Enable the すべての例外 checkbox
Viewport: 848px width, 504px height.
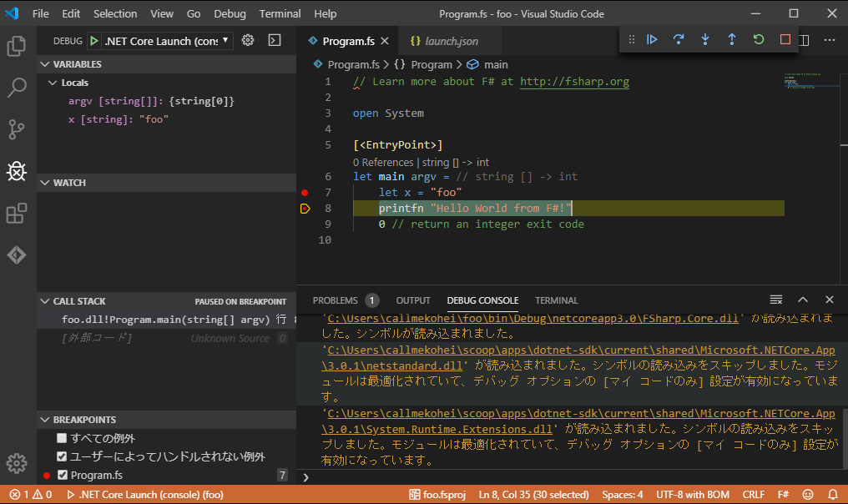click(x=62, y=438)
